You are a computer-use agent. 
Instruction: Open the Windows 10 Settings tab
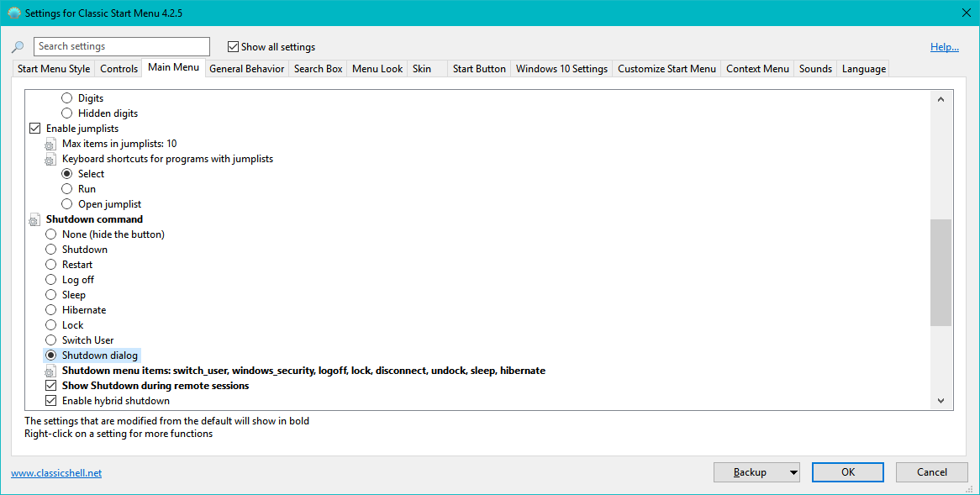tap(562, 69)
